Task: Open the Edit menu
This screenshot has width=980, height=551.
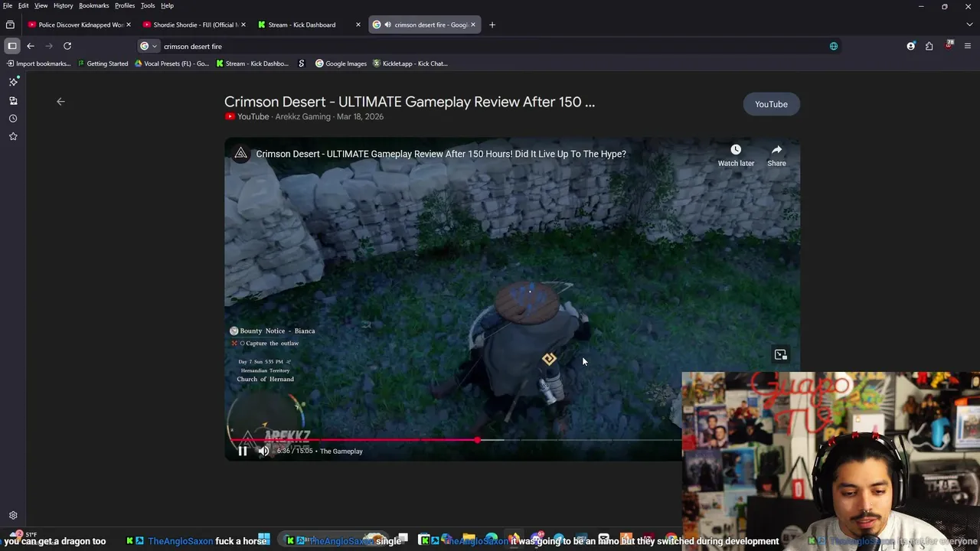Action: [x=24, y=5]
